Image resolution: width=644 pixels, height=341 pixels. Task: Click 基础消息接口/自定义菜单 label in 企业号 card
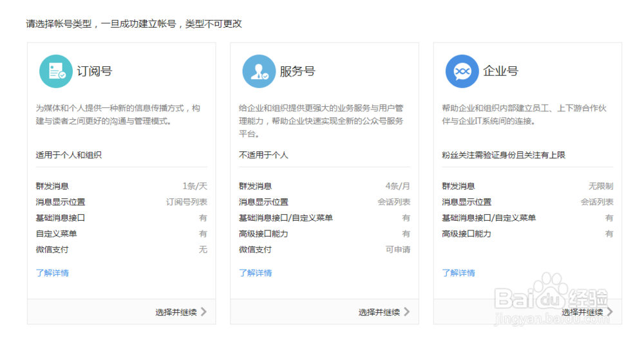click(x=489, y=218)
